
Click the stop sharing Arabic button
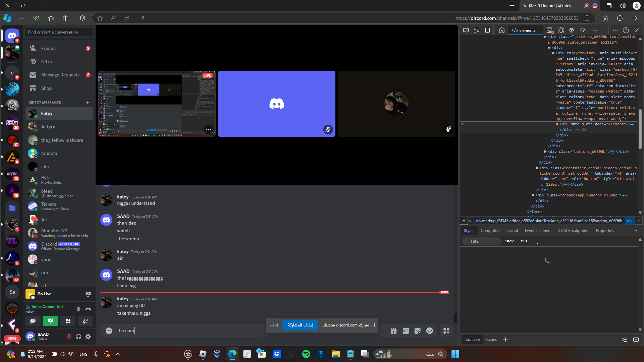pos(300,325)
